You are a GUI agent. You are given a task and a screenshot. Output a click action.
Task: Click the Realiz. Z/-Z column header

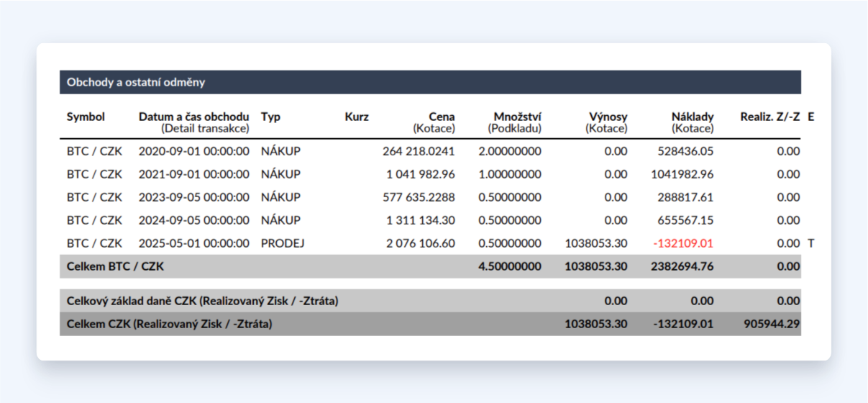(770, 117)
